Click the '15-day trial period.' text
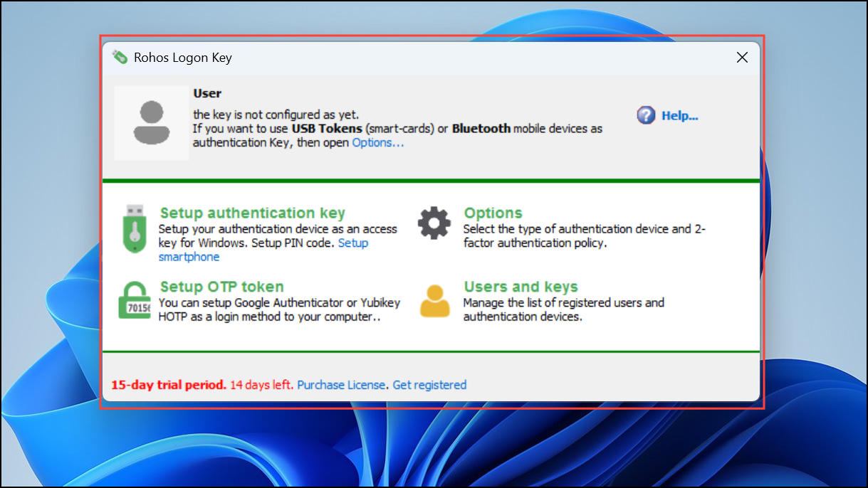868x488 pixels. [169, 385]
